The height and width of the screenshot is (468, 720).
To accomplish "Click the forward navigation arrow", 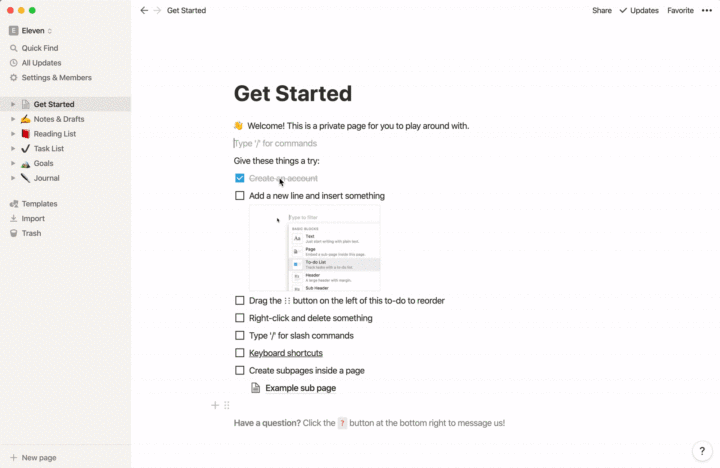I will [x=157, y=10].
